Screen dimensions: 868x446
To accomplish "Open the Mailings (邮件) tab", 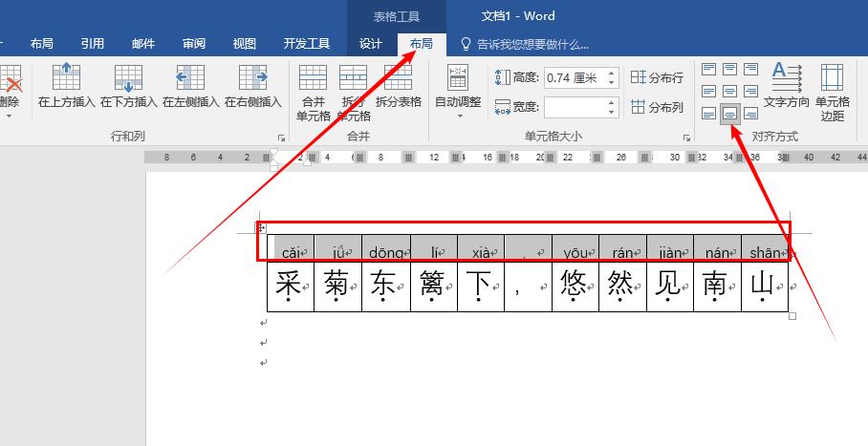I will (143, 44).
